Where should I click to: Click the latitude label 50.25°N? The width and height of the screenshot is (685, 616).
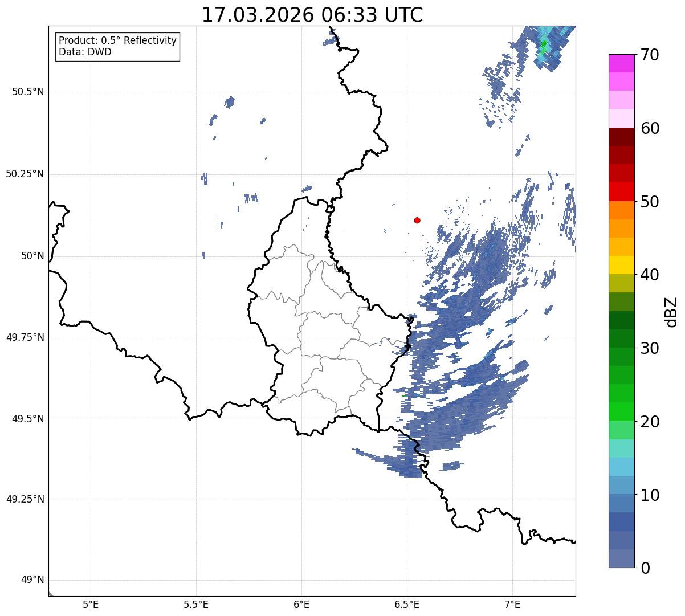(25, 174)
